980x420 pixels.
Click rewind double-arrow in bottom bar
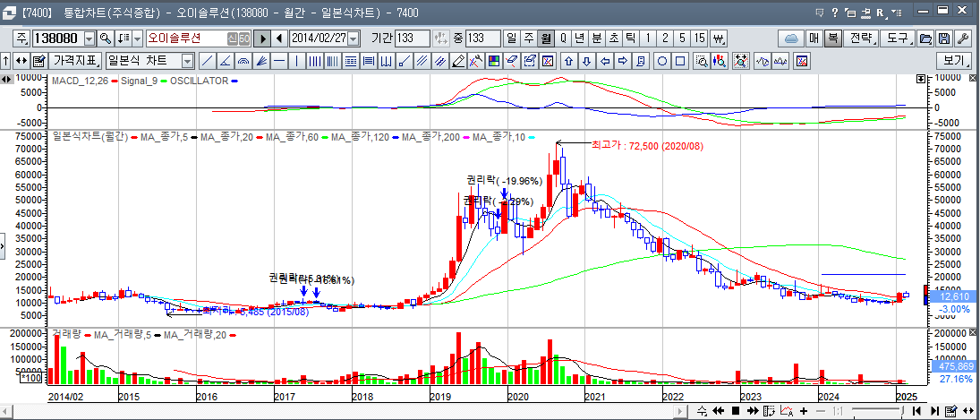click(718, 411)
